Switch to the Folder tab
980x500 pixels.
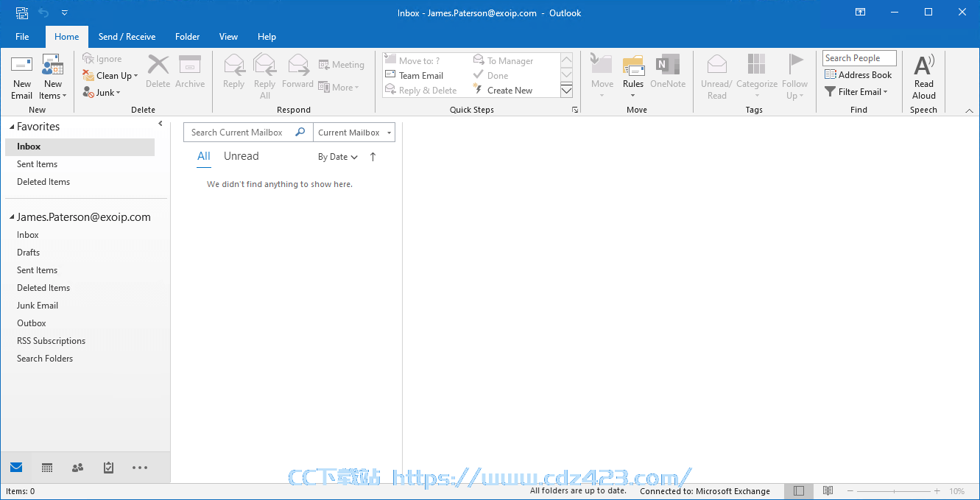tap(187, 36)
